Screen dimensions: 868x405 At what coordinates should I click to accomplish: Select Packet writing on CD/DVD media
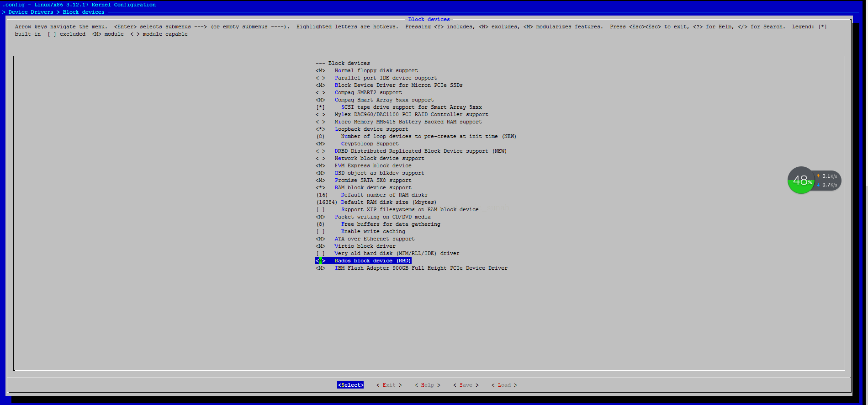click(x=373, y=217)
